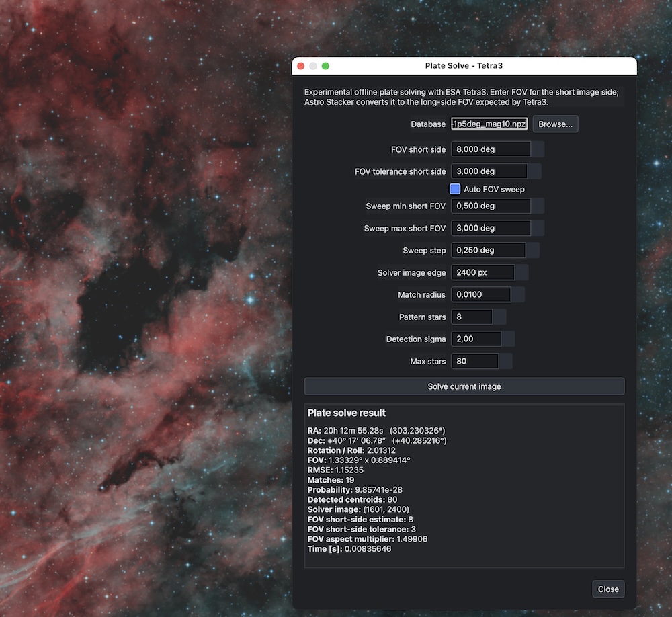Click Browse to choose a database file
Image resolution: width=672 pixels, height=617 pixels.
(555, 124)
